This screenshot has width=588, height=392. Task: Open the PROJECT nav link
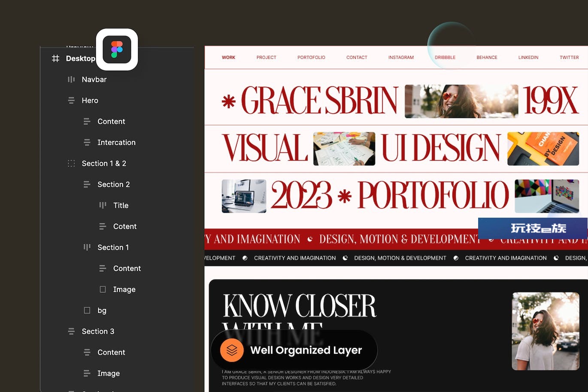(x=266, y=58)
